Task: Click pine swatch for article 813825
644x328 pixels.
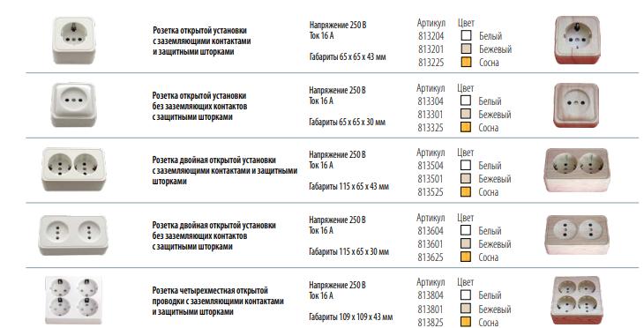Action: (465, 322)
